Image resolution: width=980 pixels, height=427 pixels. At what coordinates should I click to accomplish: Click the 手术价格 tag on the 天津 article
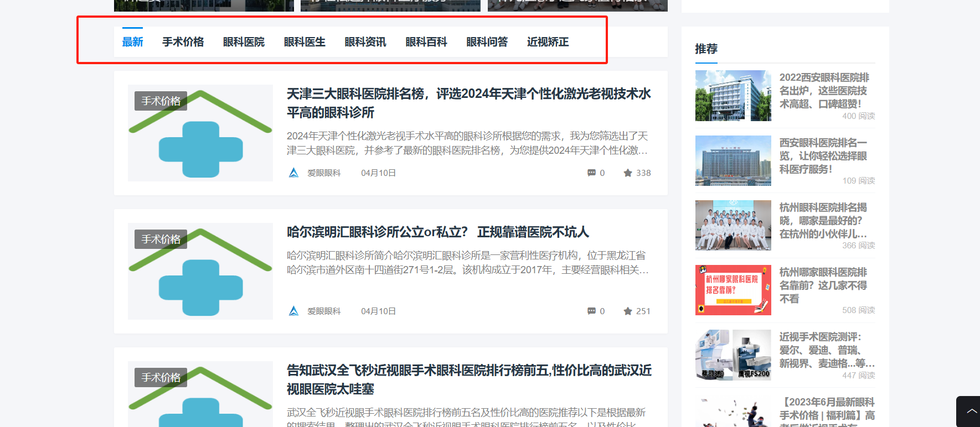coord(161,101)
